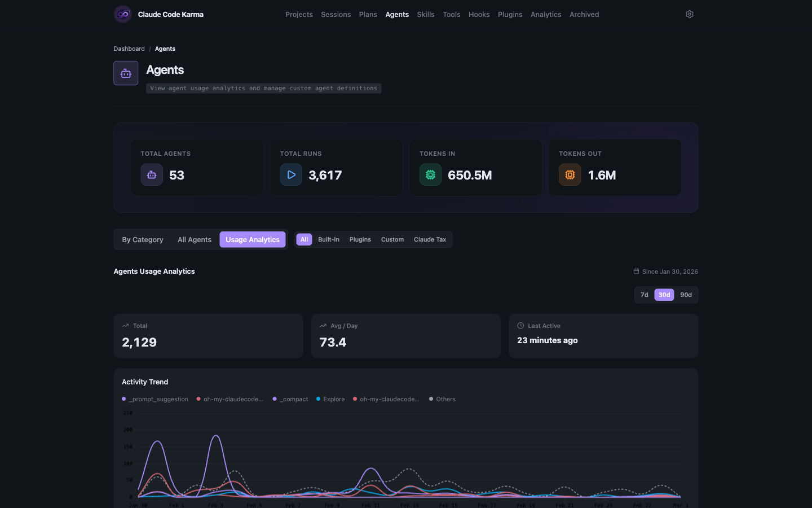Switch to the By Category tab

click(x=142, y=239)
